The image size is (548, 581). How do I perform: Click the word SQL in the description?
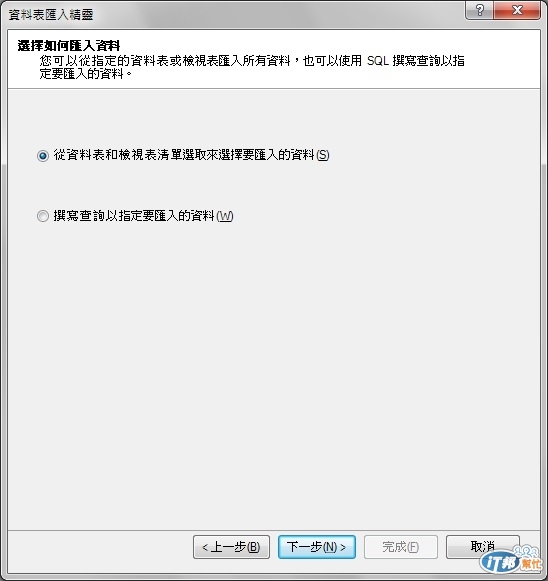click(378, 61)
